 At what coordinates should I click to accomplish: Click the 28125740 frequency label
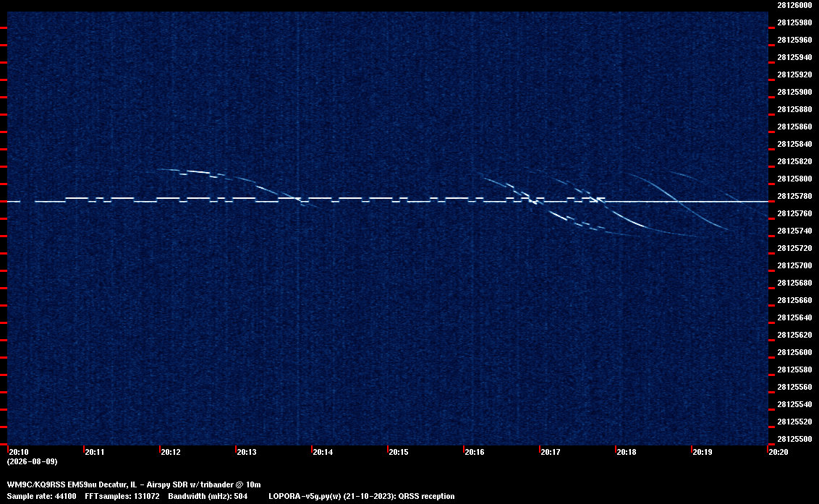tap(794, 231)
